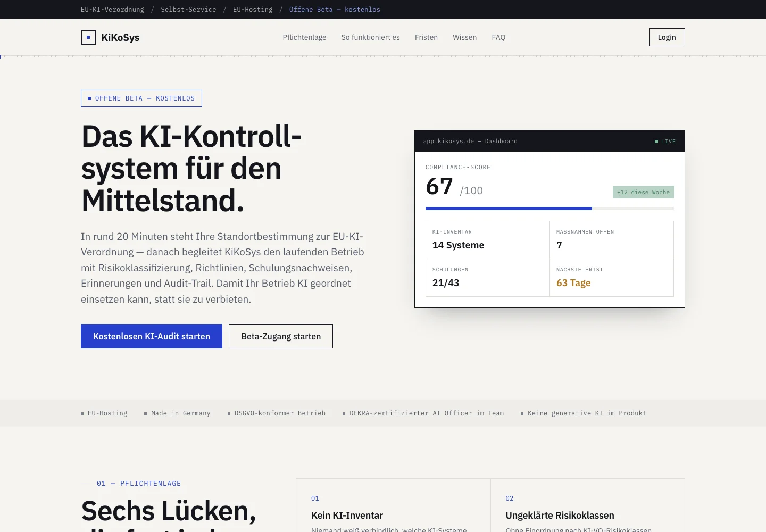
Task: Go to the Fristen nav item
Action: (x=426, y=37)
